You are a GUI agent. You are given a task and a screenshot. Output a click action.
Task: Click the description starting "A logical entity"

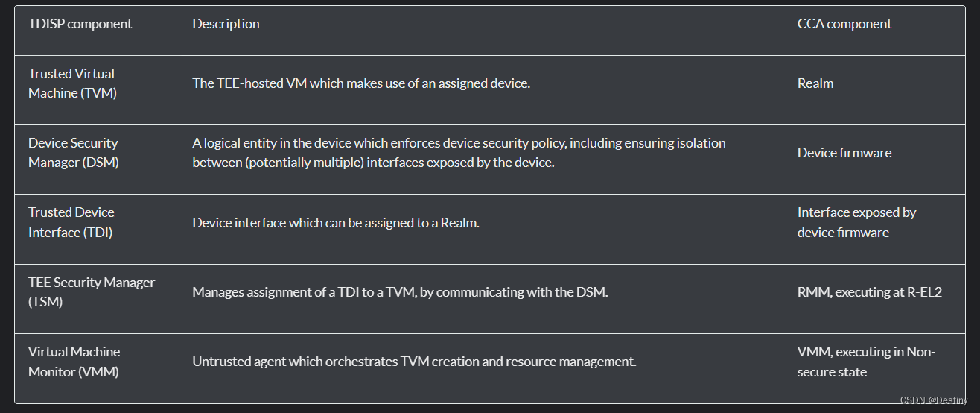tap(459, 153)
